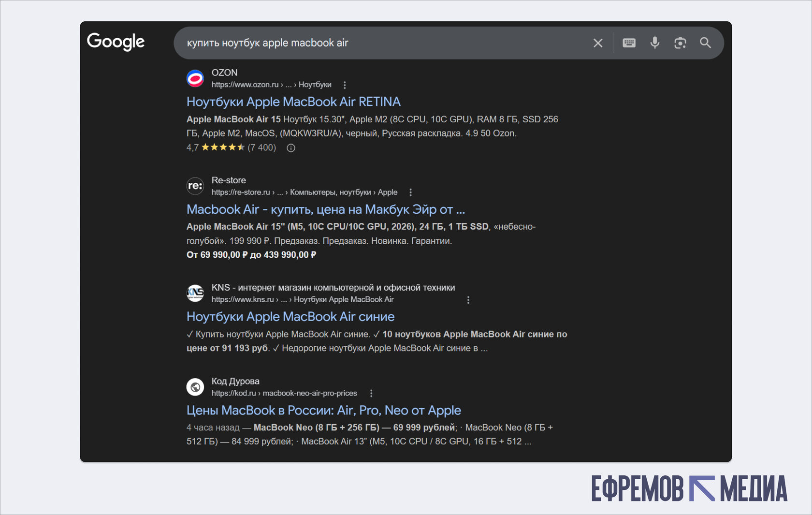Click the info icon next to the (7 400) rating
The image size is (812, 515).
291,148
